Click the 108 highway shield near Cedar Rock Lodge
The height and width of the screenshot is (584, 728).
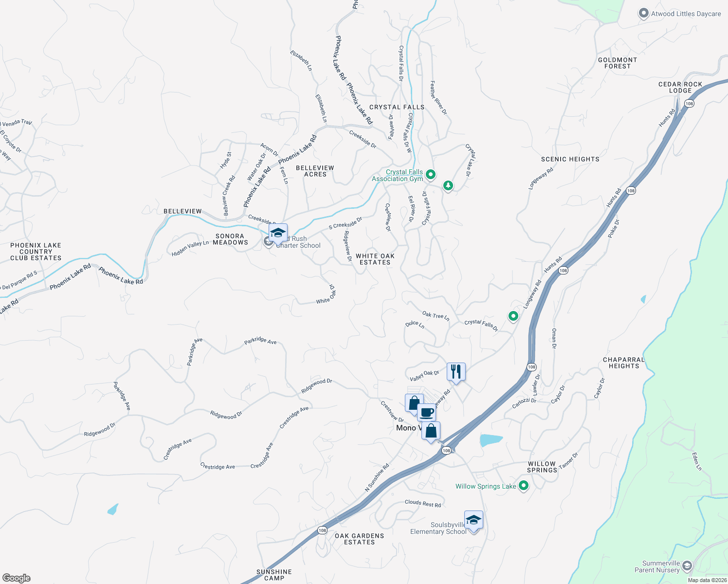point(689,103)
